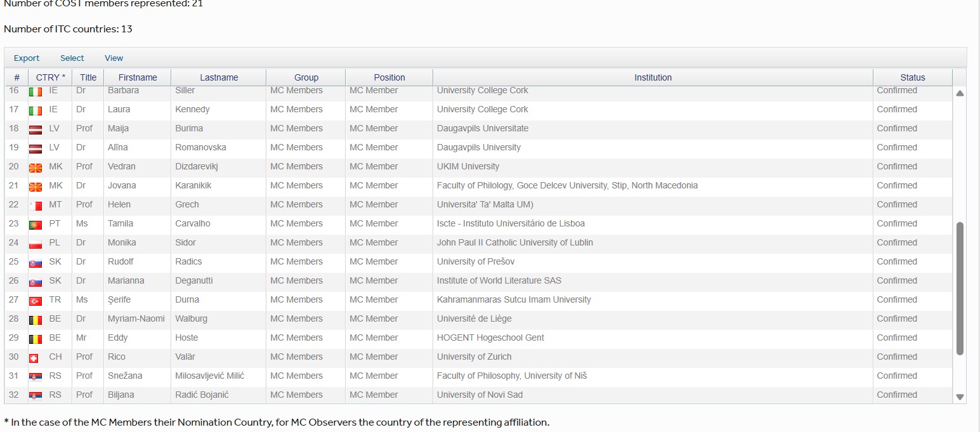
Task: Click the Latvia flag beside Maija Burima
Action: [x=36, y=129]
